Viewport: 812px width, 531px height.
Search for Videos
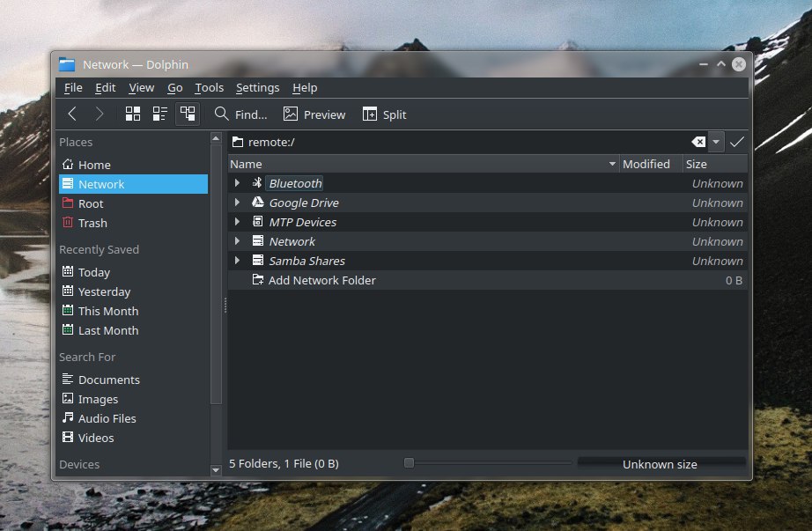click(134, 438)
